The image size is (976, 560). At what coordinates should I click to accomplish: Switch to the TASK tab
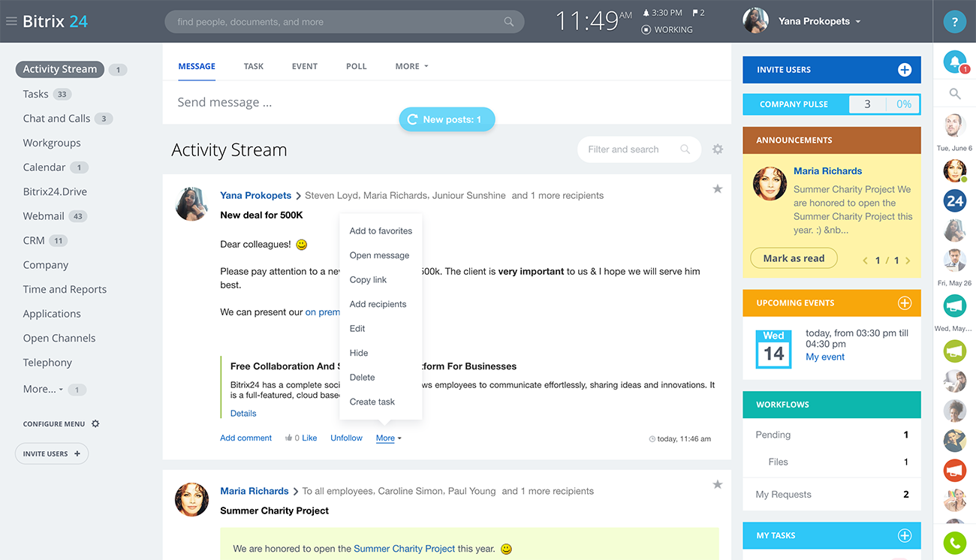click(x=253, y=66)
